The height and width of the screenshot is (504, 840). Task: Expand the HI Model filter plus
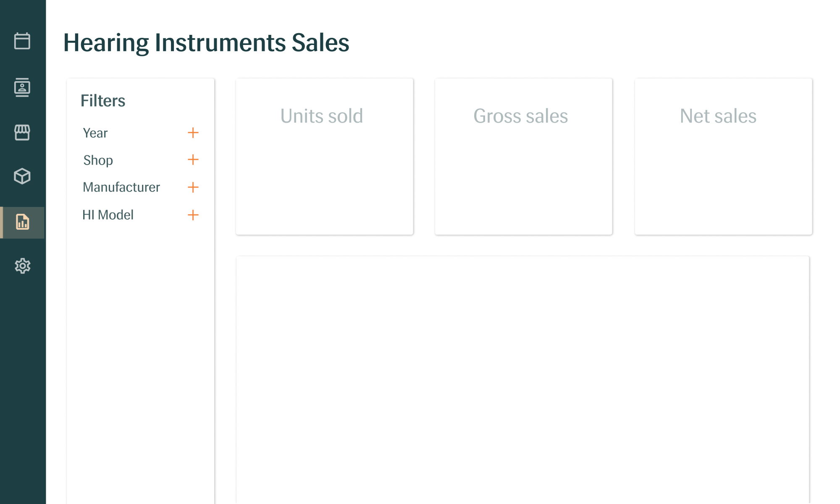pos(193,215)
